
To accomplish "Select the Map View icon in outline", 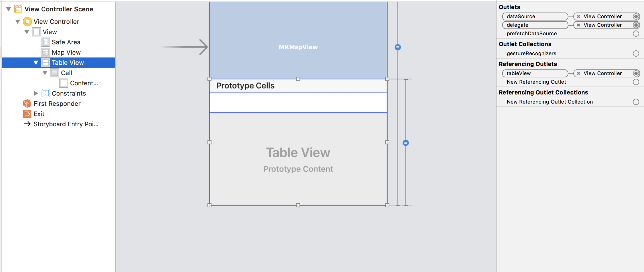I will point(45,52).
